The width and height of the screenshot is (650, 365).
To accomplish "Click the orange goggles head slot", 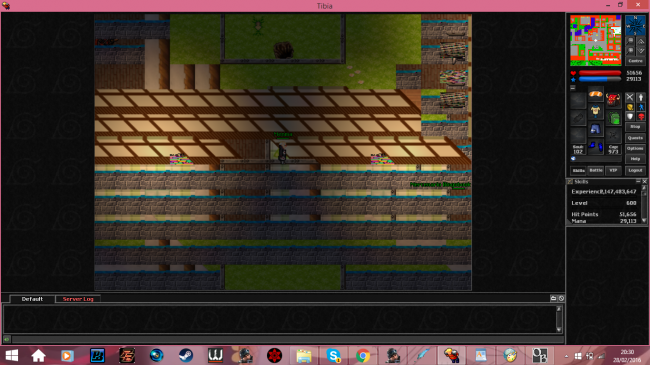I will click(596, 94).
